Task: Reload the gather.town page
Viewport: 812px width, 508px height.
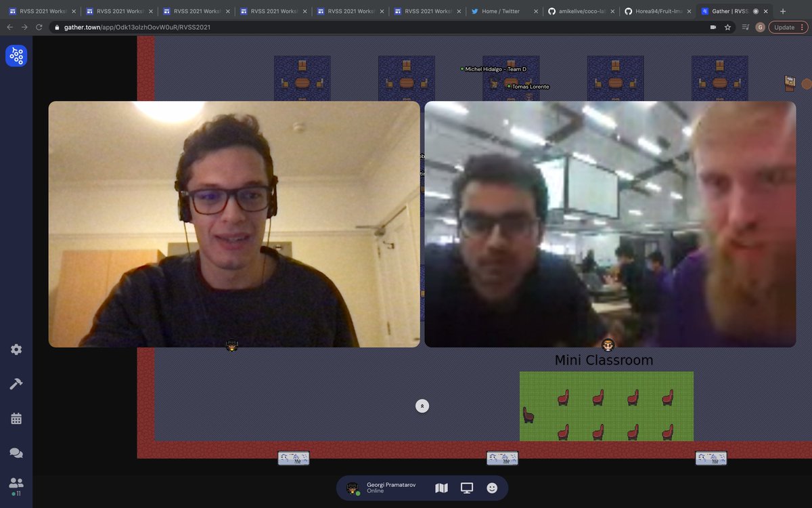Action: [40, 27]
